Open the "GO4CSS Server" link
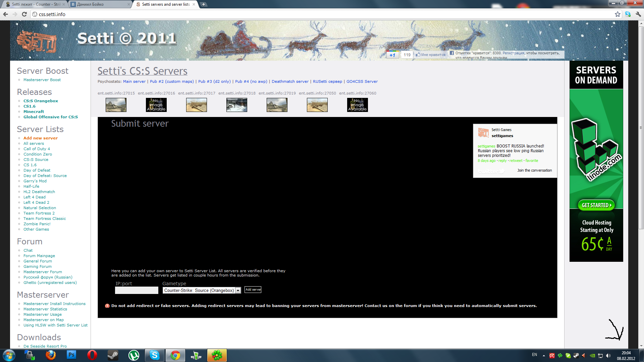 pos(362,81)
